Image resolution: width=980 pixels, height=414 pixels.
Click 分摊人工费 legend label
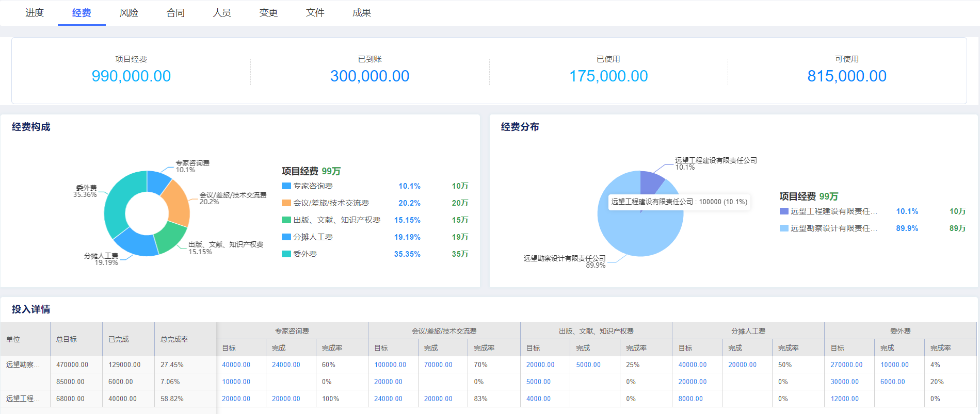(x=313, y=237)
